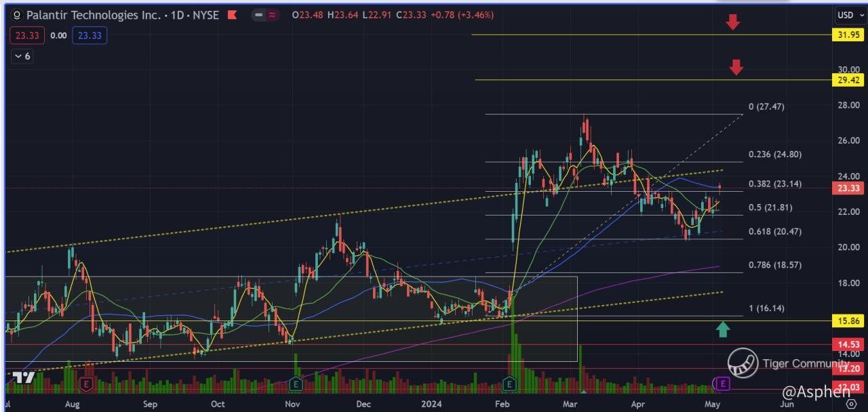
Task: Click the red flag marker beside NYSE
Action: tap(233, 14)
